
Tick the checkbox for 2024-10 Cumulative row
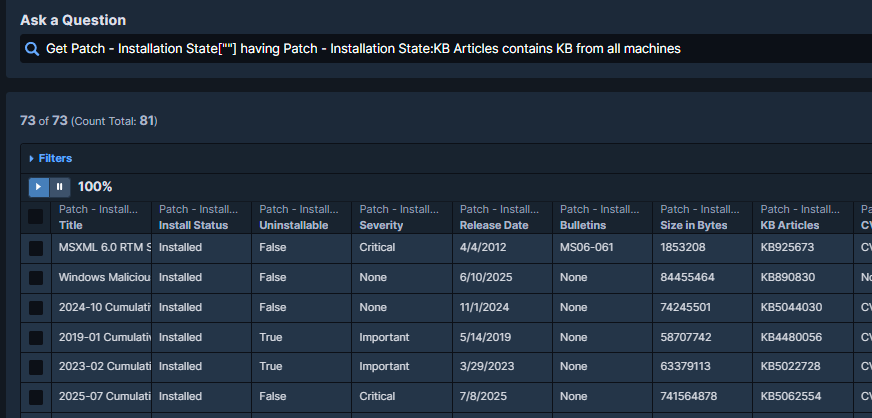pyautogui.click(x=36, y=307)
